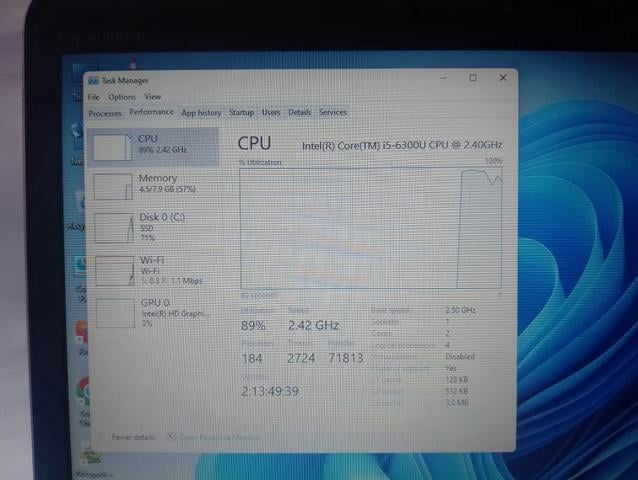Minimize the Task Manager window
The image size is (638, 480).
[x=444, y=77]
